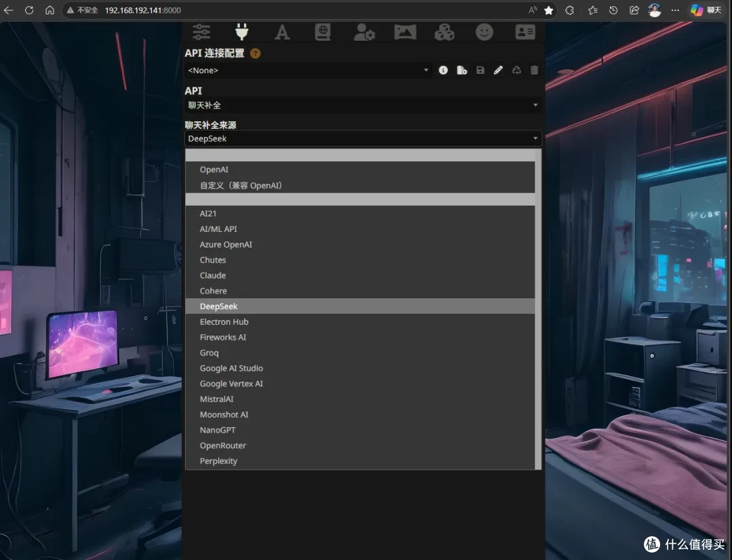Click the browser share icon

(x=634, y=10)
